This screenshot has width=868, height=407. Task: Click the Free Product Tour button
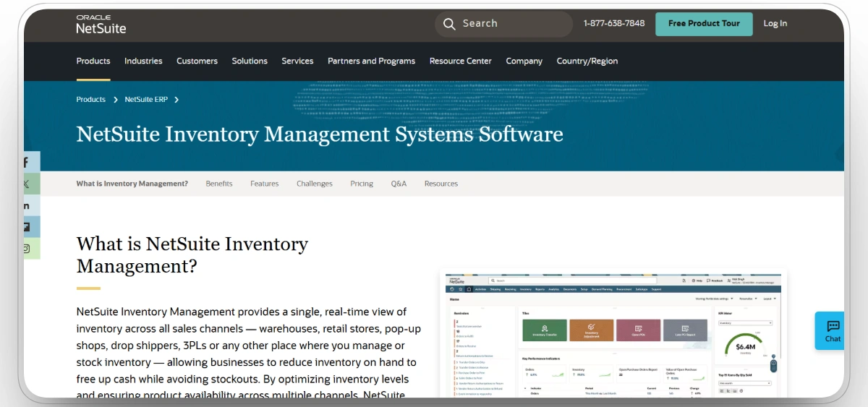pos(704,24)
